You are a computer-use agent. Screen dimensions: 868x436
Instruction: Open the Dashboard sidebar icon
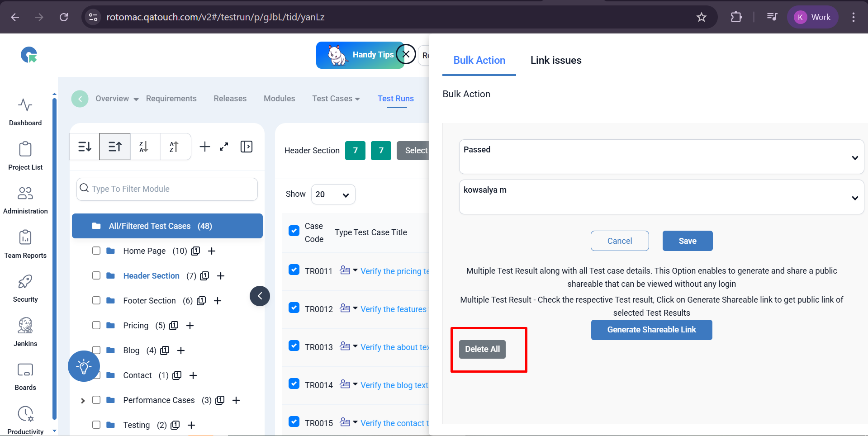point(25,105)
